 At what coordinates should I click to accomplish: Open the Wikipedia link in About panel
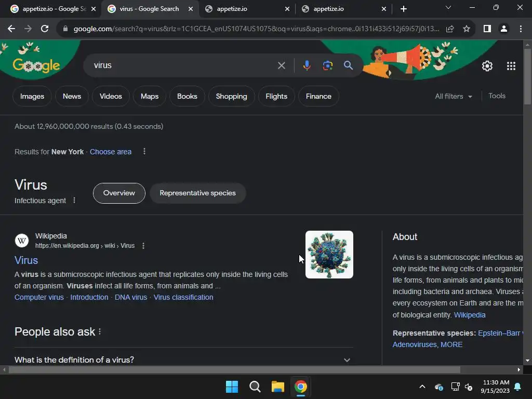[x=470, y=315]
